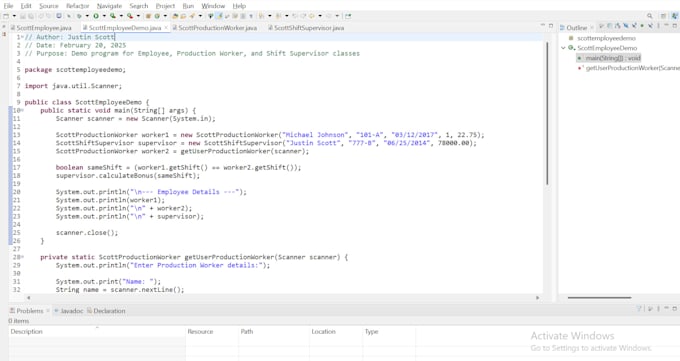This screenshot has width=680, height=361.
Task: Select the Declaration view tab
Action: point(106,311)
